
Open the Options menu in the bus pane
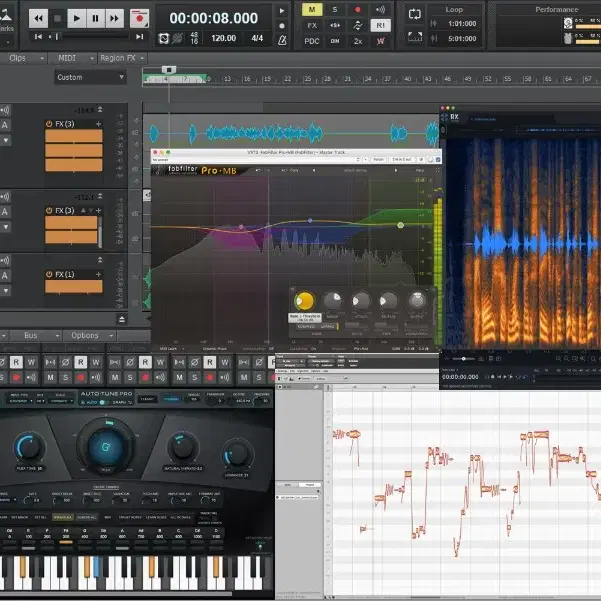(x=90, y=335)
